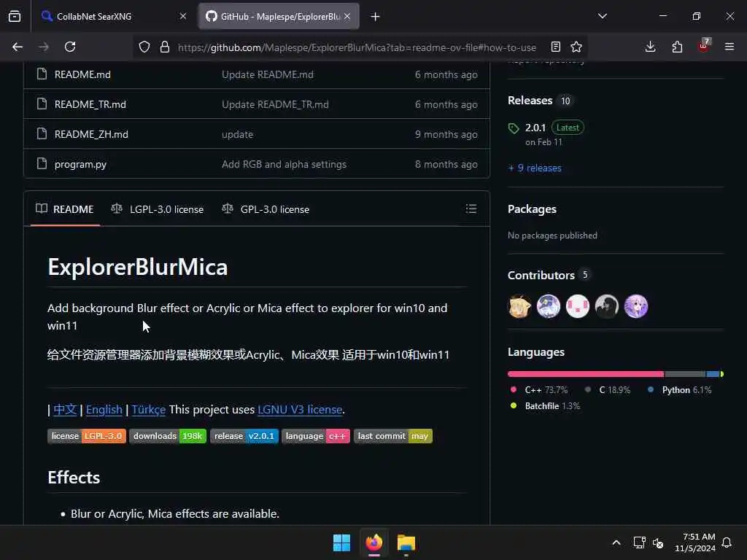Click the Firefox View icon

pos(15,17)
